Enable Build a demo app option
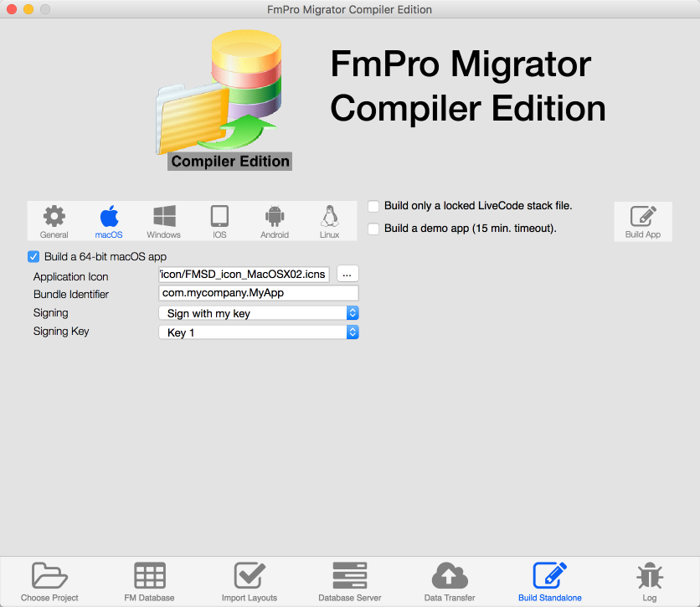The width and height of the screenshot is (700, 607). pyautogui.click(x=373, y=229)
